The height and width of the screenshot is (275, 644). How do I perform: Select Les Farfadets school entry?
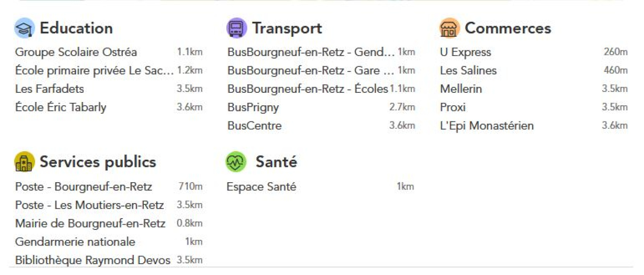click(x=50, y=89)
